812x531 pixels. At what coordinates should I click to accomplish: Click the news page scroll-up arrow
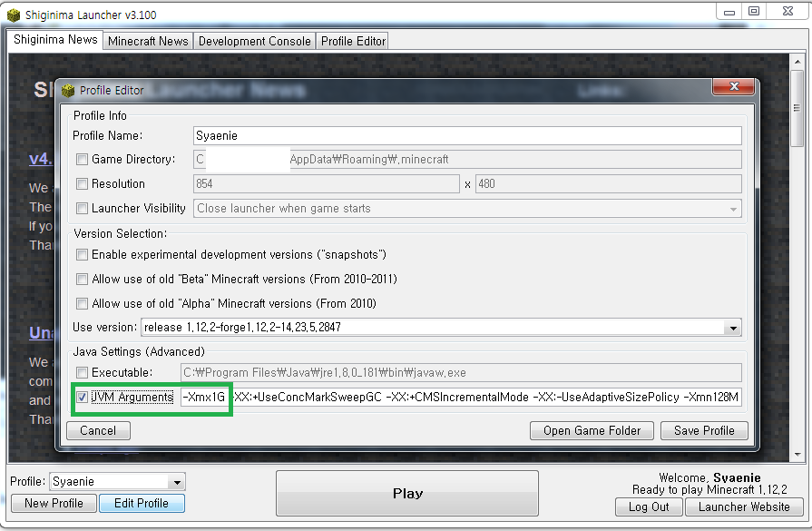(x=797, y=62)
